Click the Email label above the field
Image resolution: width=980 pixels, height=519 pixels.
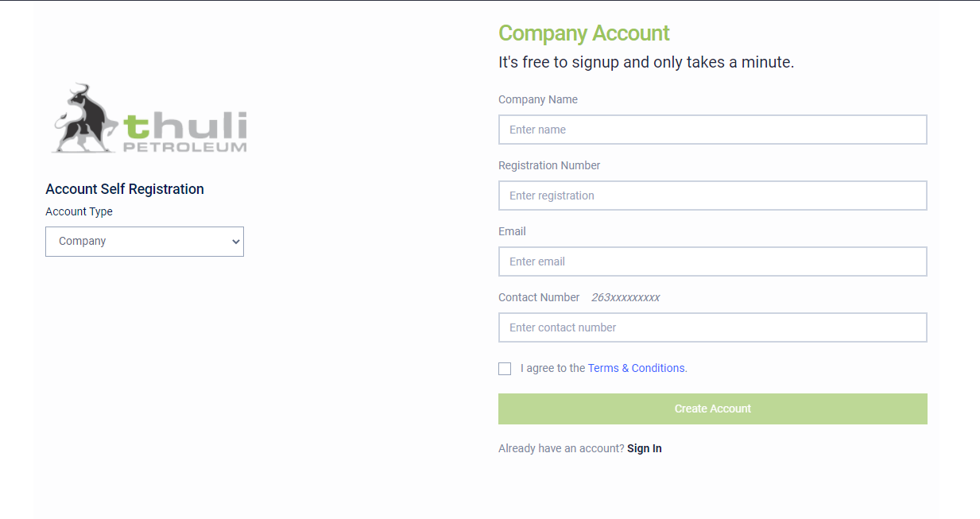coord(512,231)
